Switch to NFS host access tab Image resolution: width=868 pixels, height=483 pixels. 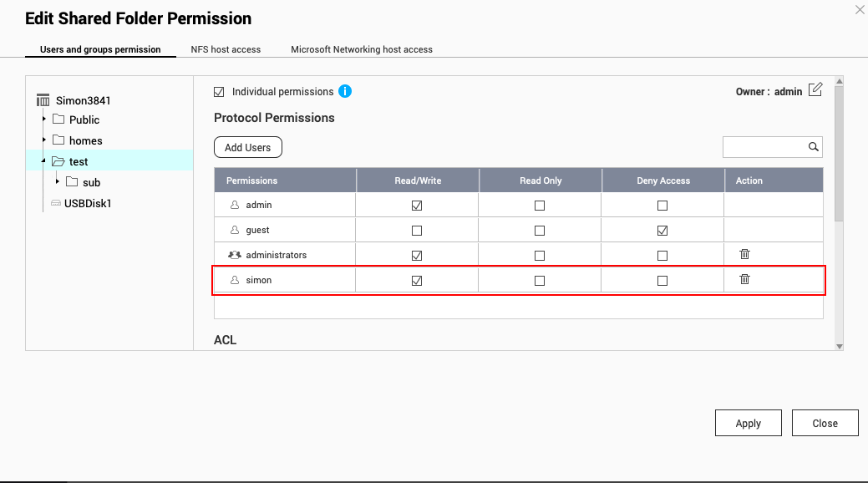click(x=226, y=49)
